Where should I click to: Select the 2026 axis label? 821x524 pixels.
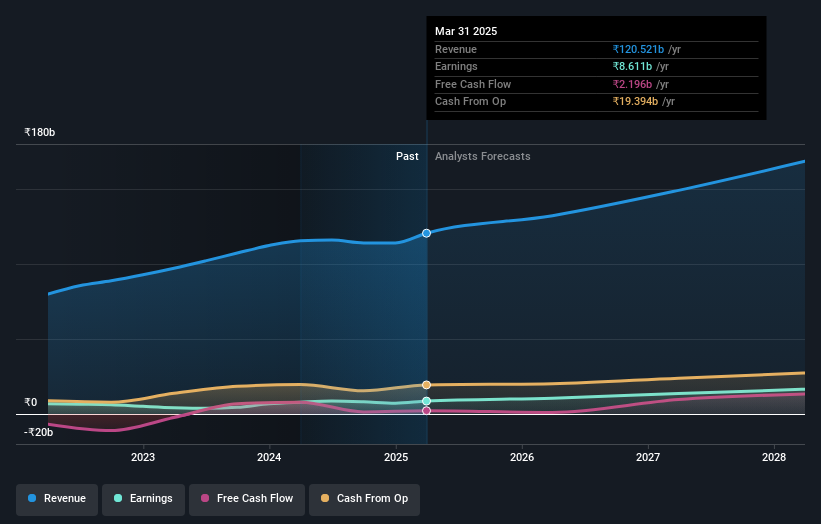[522, 458]
